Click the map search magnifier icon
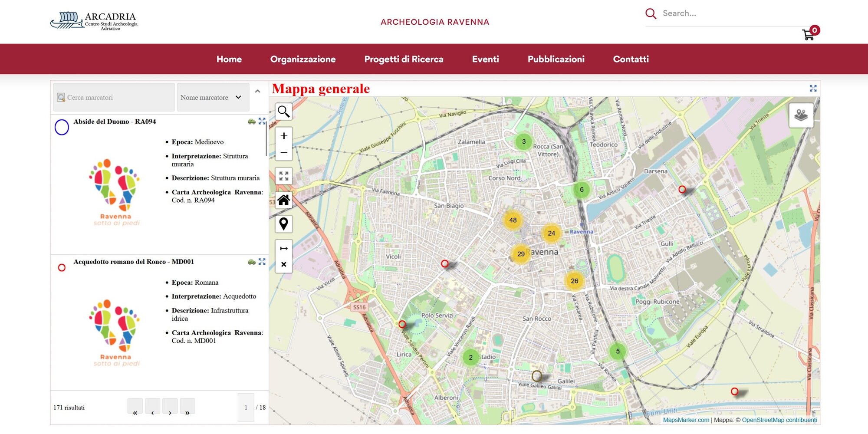868x434 pixels. coord(283,112)
